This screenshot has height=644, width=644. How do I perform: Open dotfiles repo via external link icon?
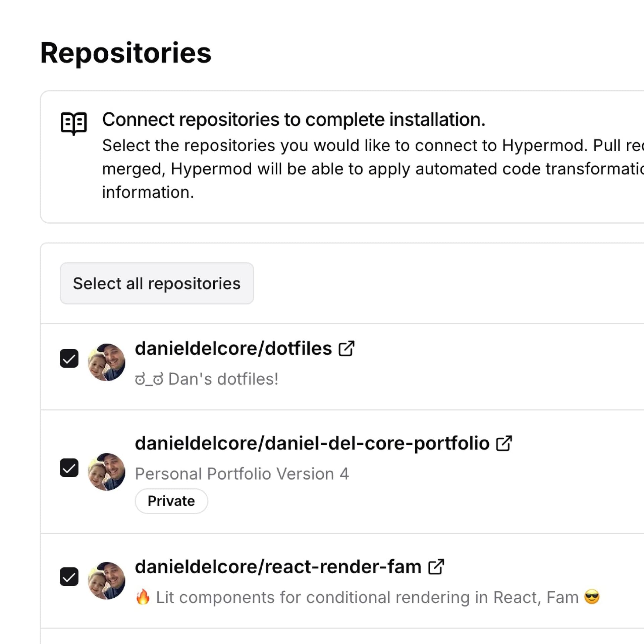click(x=346, y=348)
